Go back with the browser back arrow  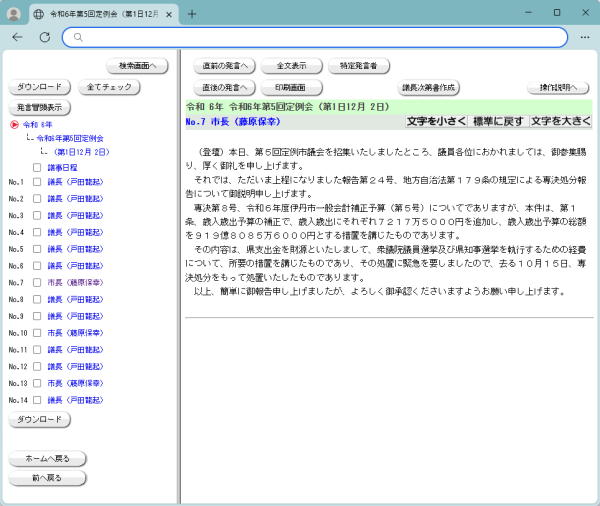coord(17,37)
